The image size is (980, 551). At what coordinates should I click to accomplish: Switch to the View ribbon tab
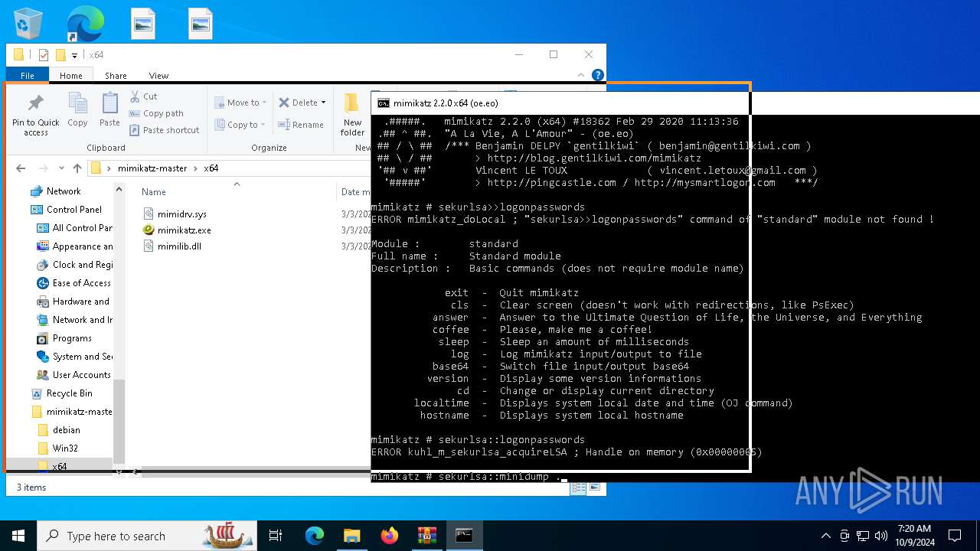(158, 76)
